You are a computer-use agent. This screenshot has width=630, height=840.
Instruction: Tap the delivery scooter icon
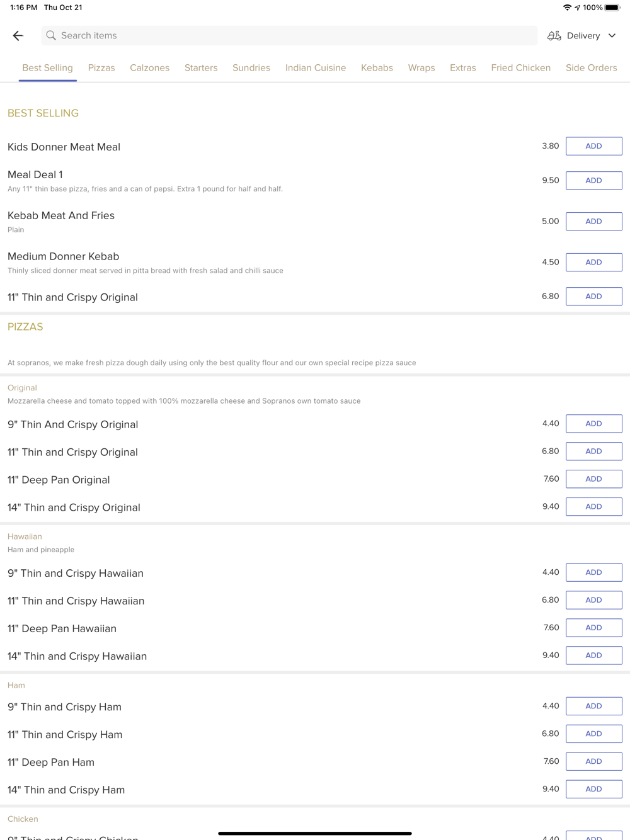coord(554,36)
